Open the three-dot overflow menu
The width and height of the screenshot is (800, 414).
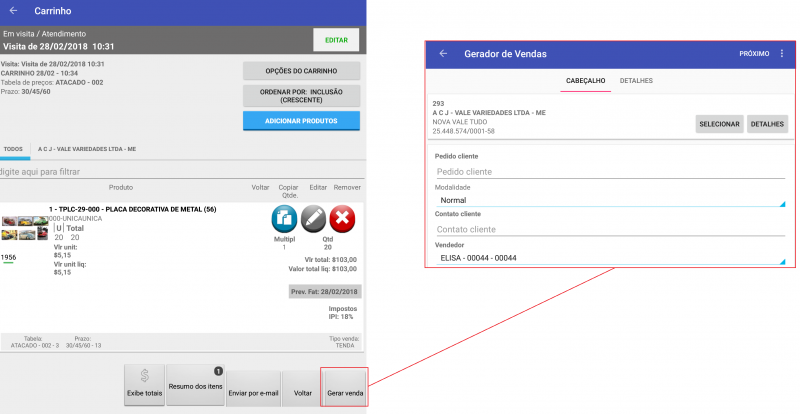point(782,53)
